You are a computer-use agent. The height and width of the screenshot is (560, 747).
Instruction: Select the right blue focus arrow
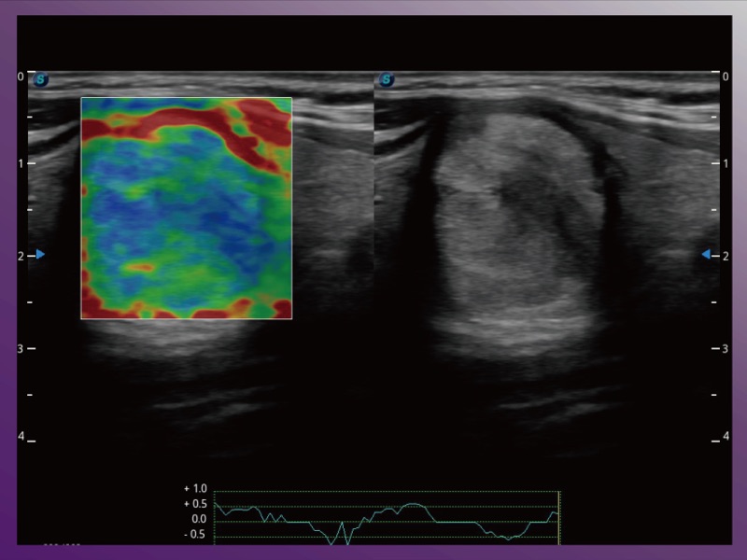point(706,254)
